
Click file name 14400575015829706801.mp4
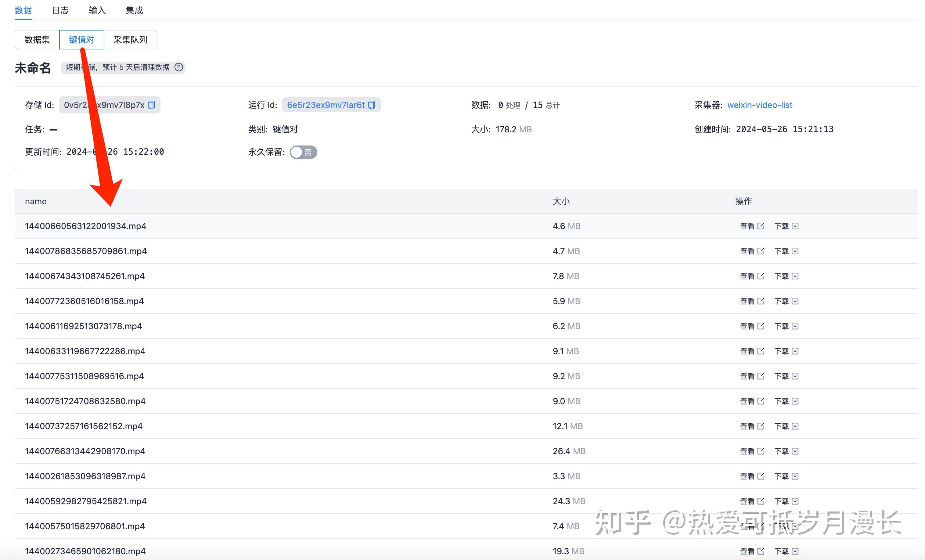(x=85, y=526)
